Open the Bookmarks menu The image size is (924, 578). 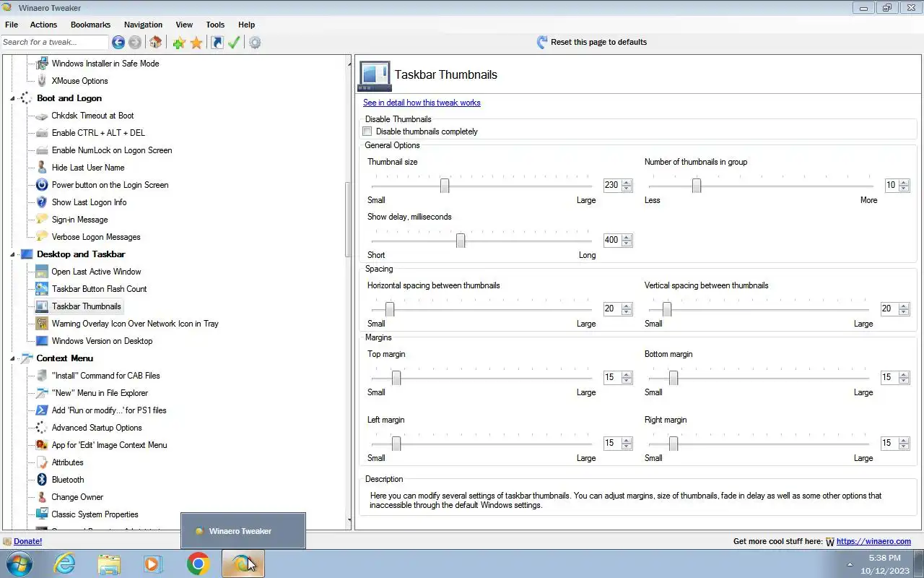click(x=90, y=25)
